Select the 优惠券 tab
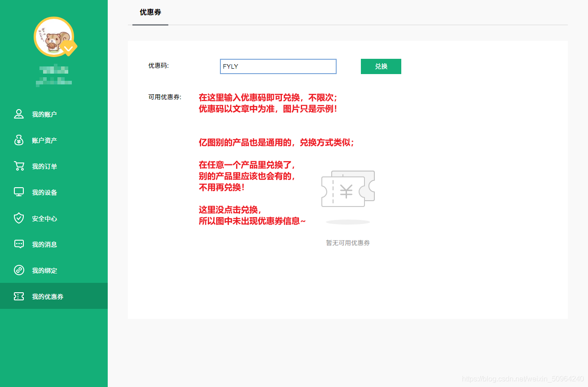Viewport: 588px width, 387px height. (150, 13)
